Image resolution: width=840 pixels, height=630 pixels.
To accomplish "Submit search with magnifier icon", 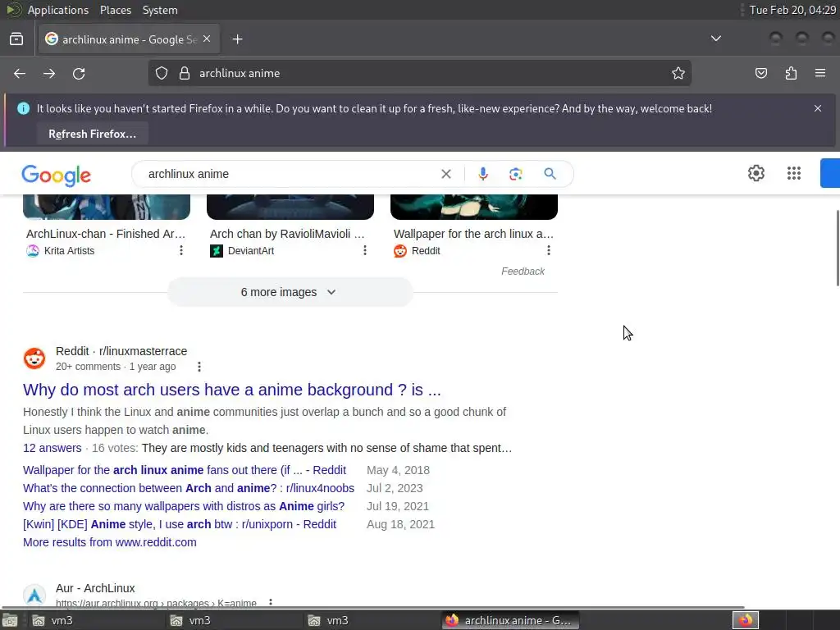I will [x=550, y=174].
